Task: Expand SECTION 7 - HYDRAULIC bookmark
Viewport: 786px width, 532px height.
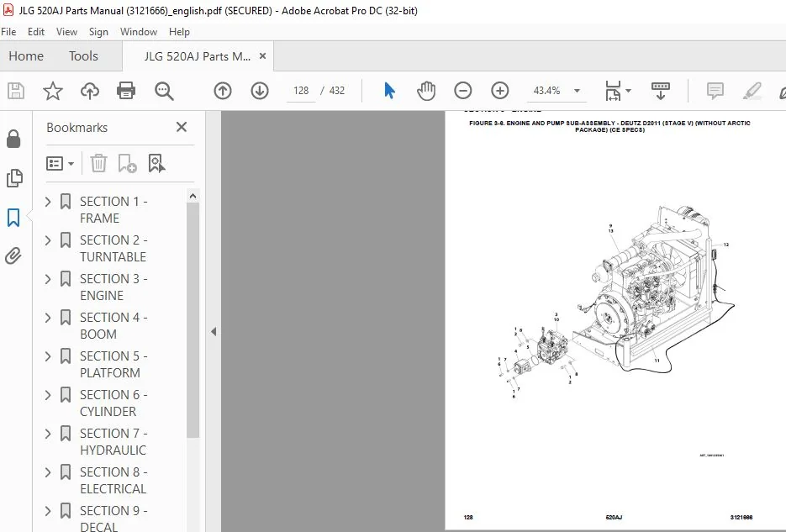Action: [x=48, y=434]
